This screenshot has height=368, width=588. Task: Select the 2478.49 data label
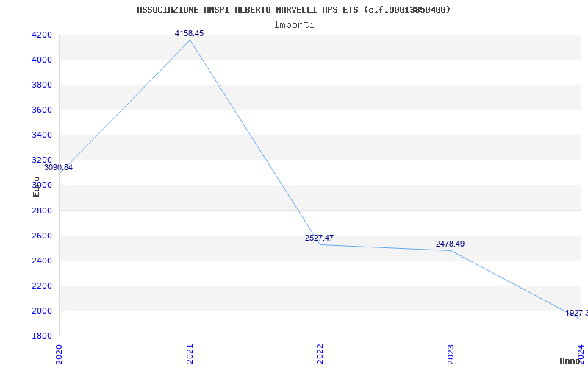pos(450,244)
